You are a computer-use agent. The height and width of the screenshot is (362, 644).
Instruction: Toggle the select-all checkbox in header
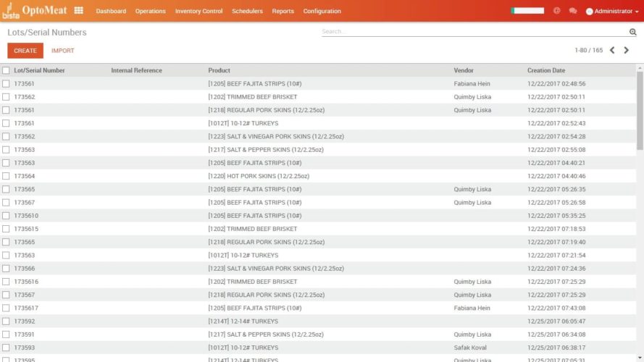coord(7,71)
